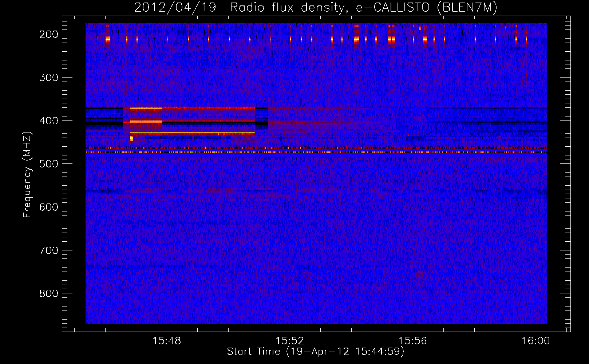
Task: Click the 600 frequency tick label
Action: click(x=49, y=207)
